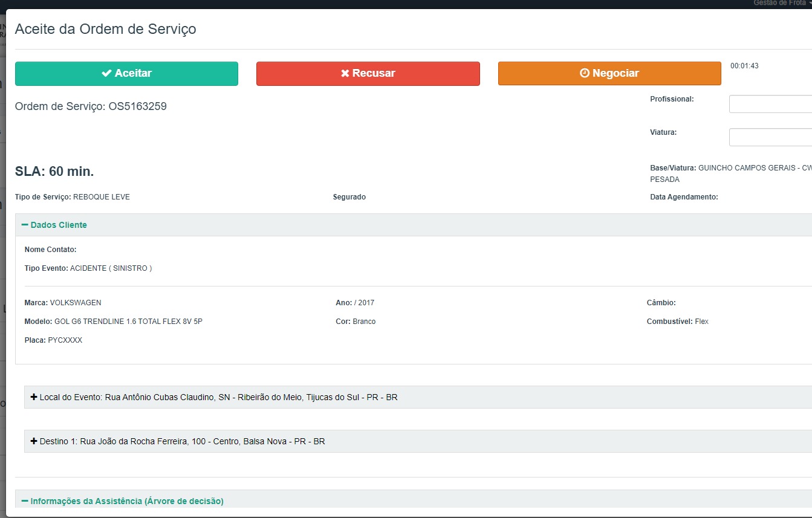
Task: Click the Segurado label
Action: [349, 197]
